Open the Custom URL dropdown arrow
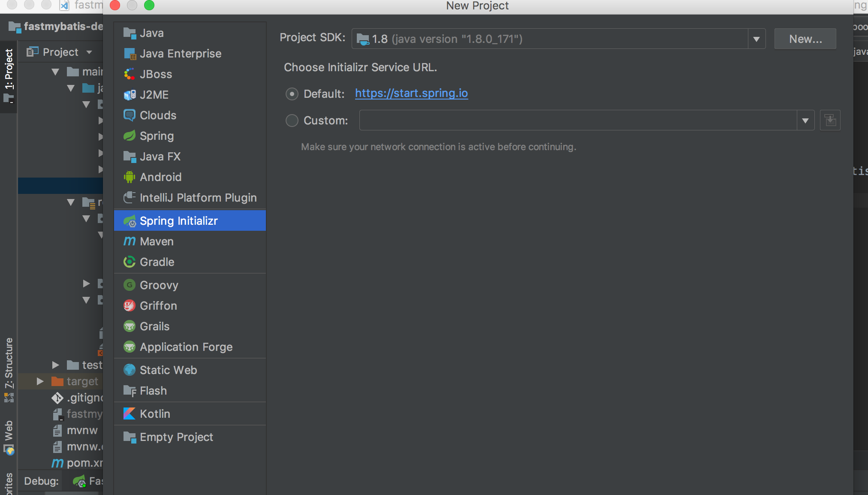The height and width of the screenshot is (495, 868). (805, 121)
